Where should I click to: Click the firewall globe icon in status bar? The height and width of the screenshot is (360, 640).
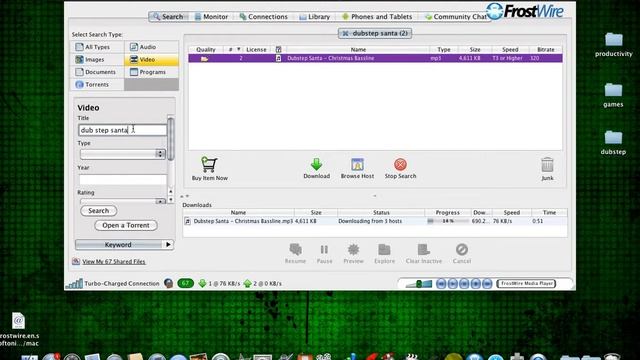tap(168, 283)
